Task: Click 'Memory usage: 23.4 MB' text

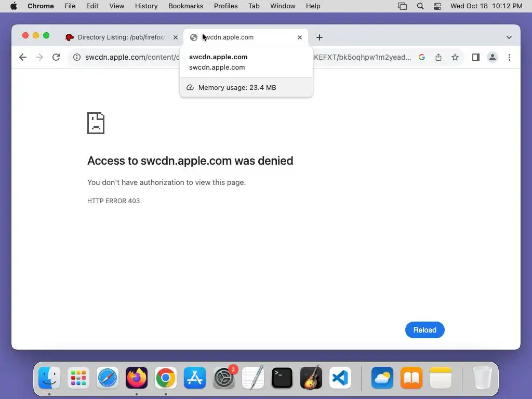Action: (237, 87)
